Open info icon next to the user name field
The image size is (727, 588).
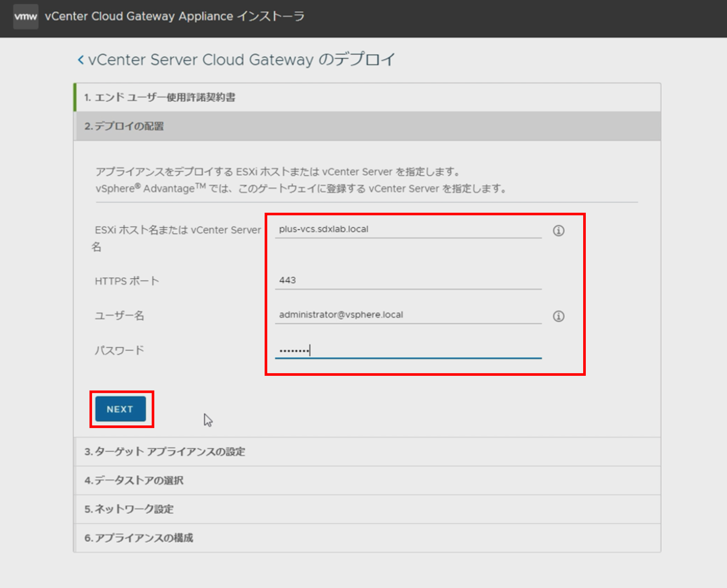tap(558, 316)
